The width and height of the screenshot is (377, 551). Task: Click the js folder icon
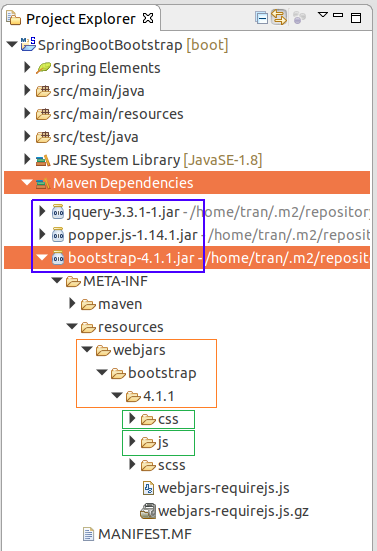coord(148,442)
